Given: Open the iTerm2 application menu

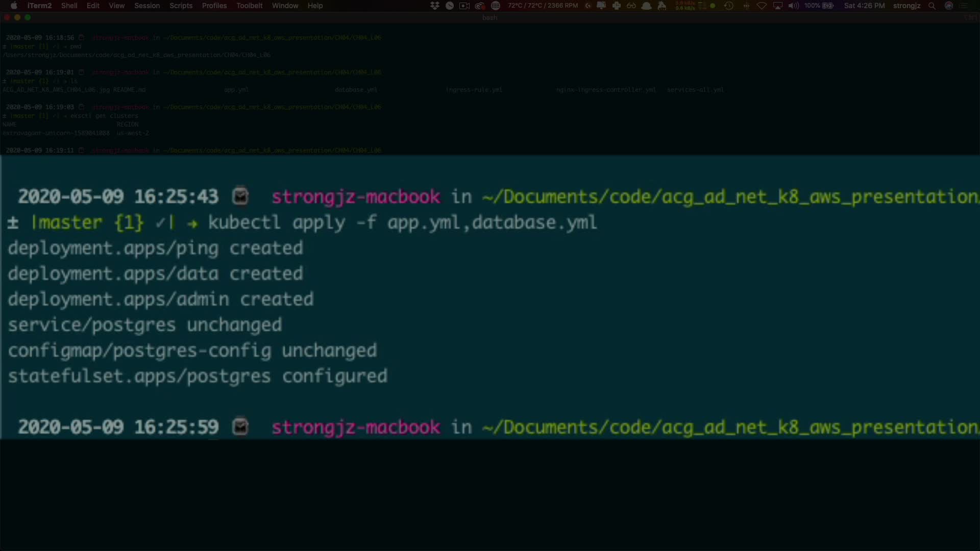Looking at the screenshot, I should coord(39,6).
